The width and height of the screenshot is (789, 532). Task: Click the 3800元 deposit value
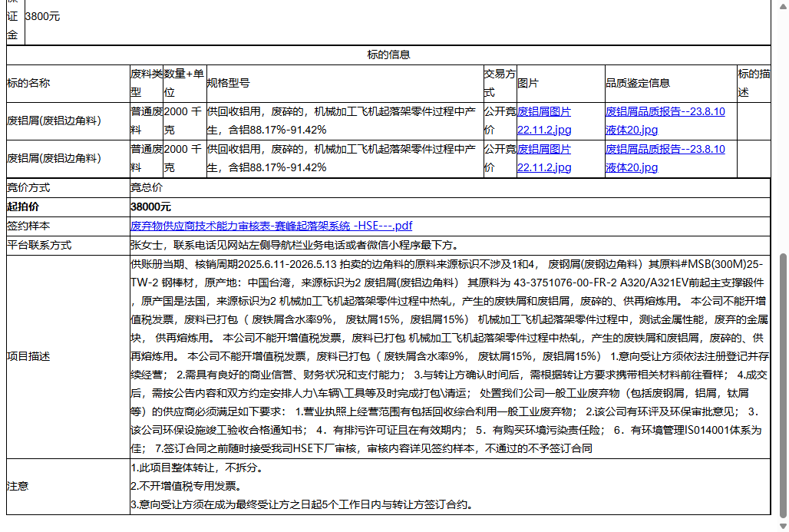[42, 17]
